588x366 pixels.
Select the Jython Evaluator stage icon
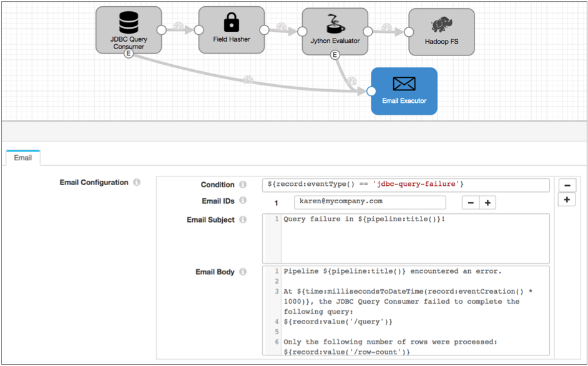[x=335, y=24]
